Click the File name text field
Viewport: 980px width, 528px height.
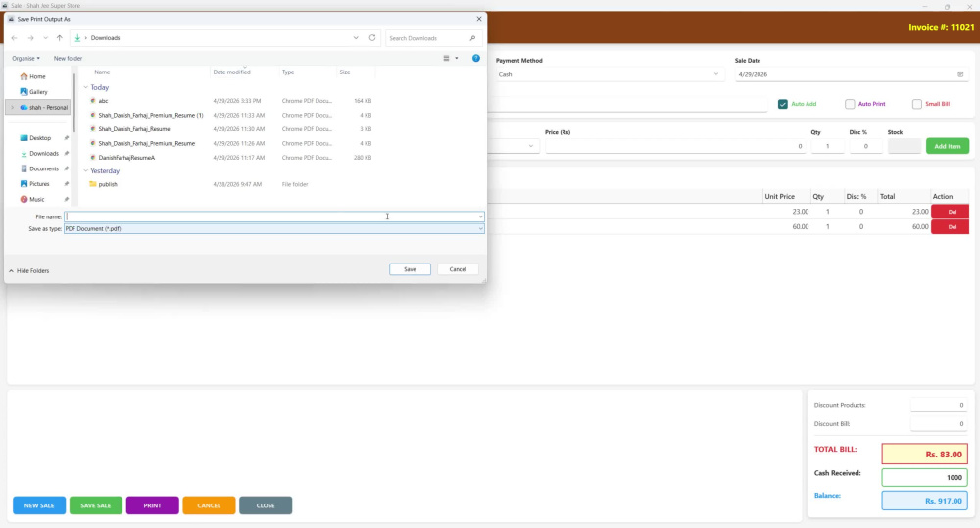(x=270, y=216)
